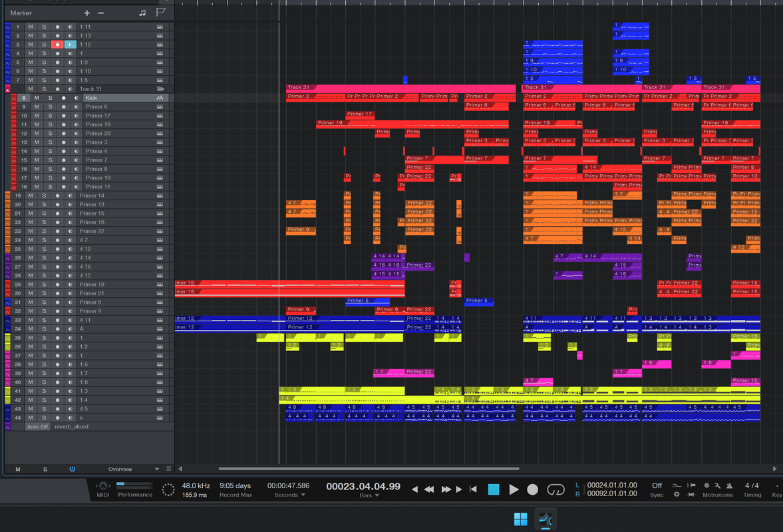Image resolution: width=783 pixels, height=532 pixels.
Task: Click the Return to Zero transport button
Action: point(473,489)
